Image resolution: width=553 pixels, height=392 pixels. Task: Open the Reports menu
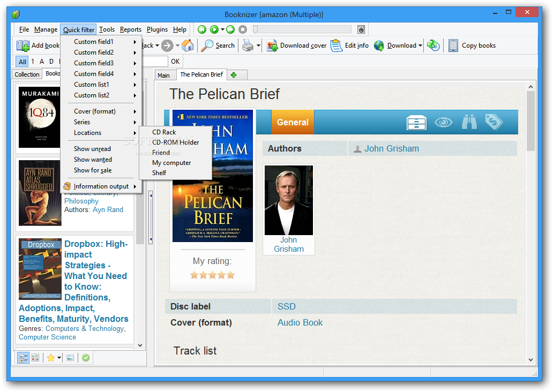click(131, 29)
